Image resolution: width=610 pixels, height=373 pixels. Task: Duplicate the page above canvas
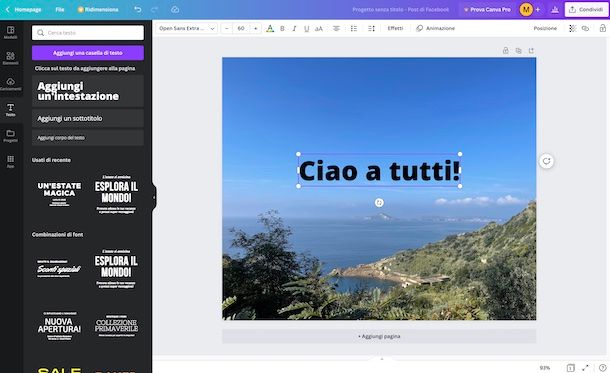(x=518, y=51)
